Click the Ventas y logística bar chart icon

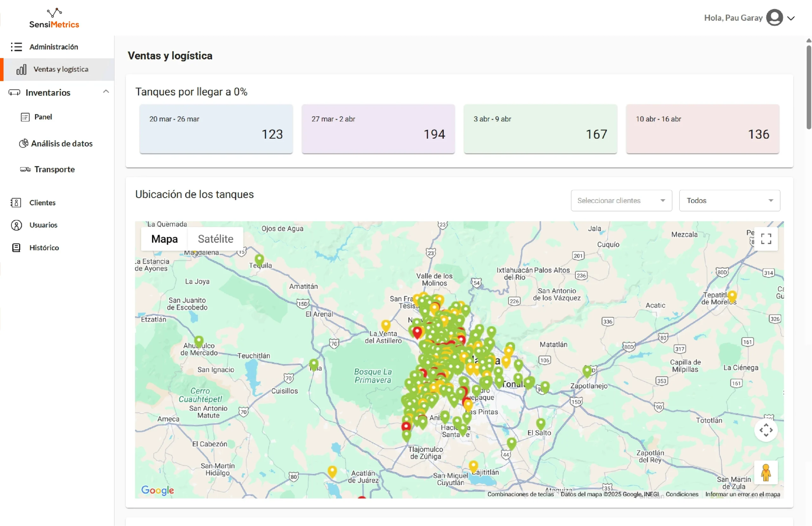point(21,69)
